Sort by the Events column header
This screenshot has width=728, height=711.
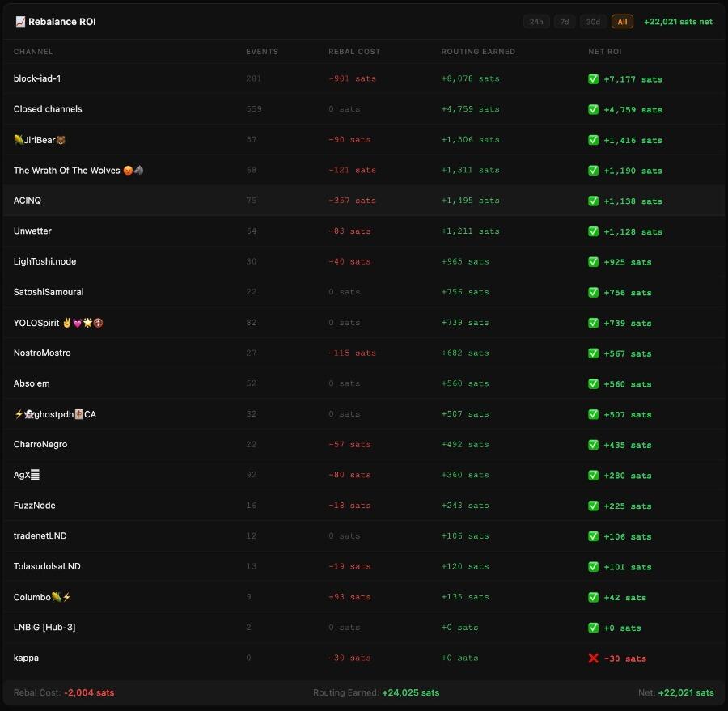pos(262,52)
